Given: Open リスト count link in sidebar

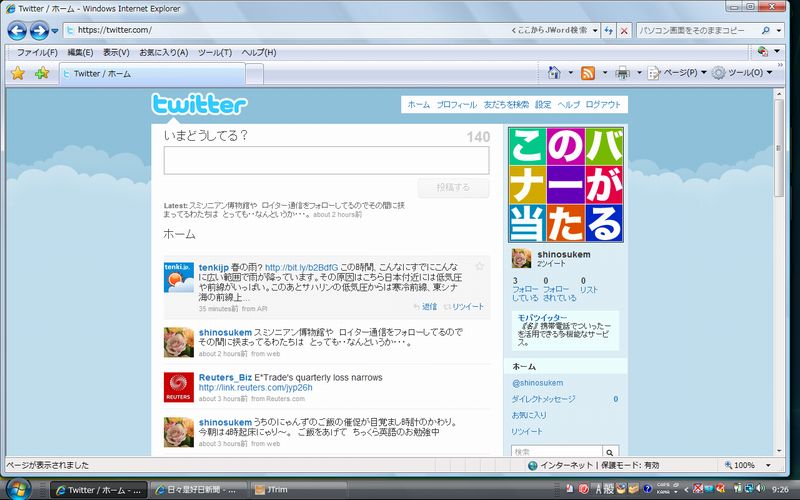Looking at the screenshot, I should (x=588, y=285).
